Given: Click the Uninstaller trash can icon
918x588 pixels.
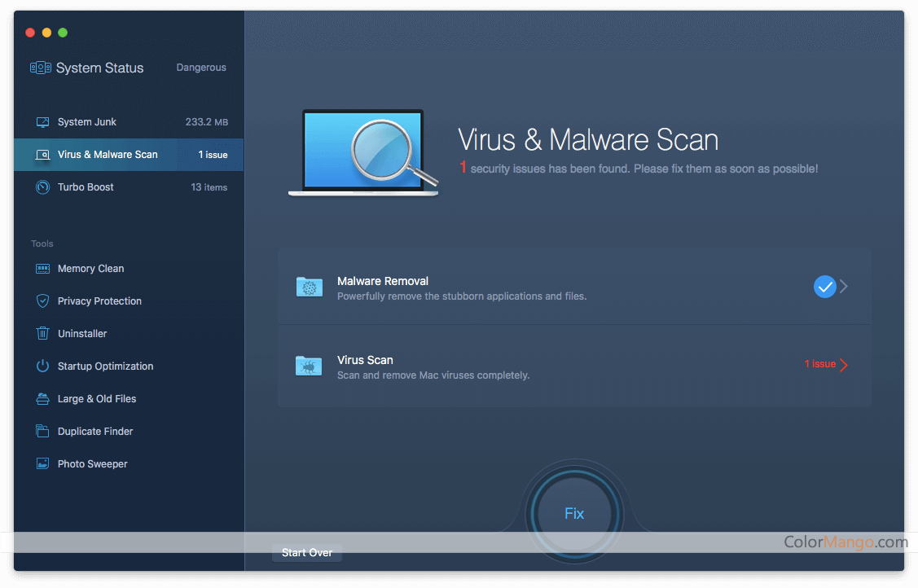Looking at the screenshot, I should (x=42, y=334).
